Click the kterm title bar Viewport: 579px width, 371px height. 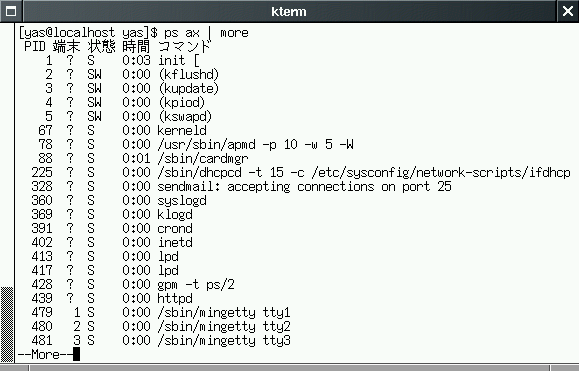[x=289, y=11]
